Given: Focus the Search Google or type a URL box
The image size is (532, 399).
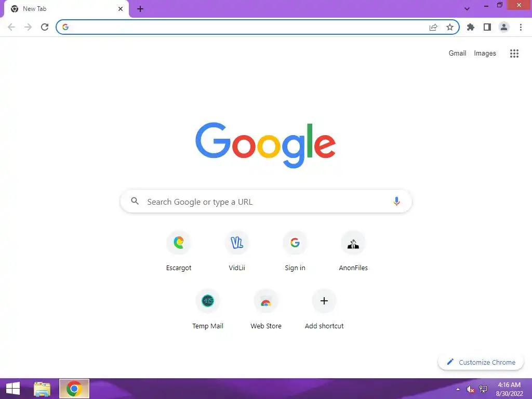Looking at the screenshot, I should click(266, 201).
